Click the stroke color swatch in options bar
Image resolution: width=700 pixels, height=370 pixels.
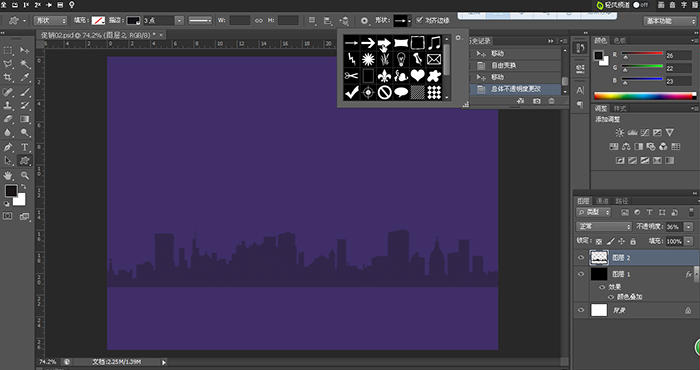click(133, 21)
